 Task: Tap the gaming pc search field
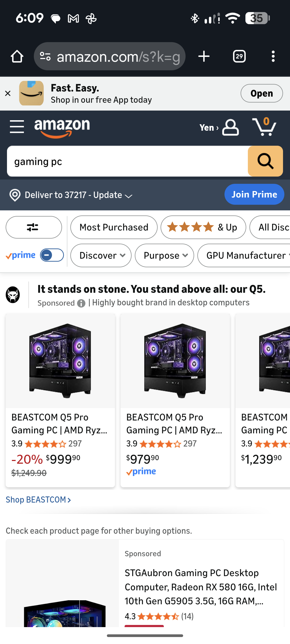pyautogui.click(x=128, y=162)
